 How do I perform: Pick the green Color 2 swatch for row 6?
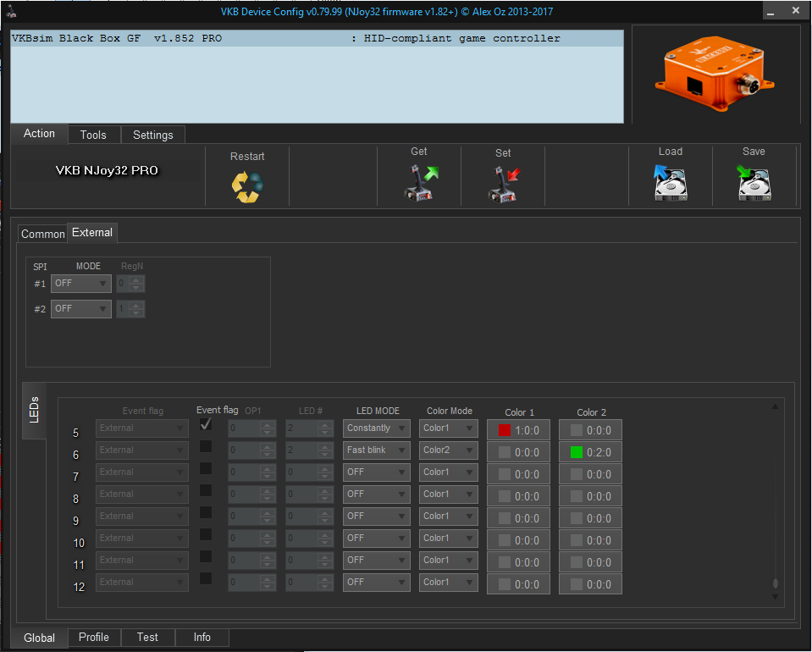click(577, 452)
